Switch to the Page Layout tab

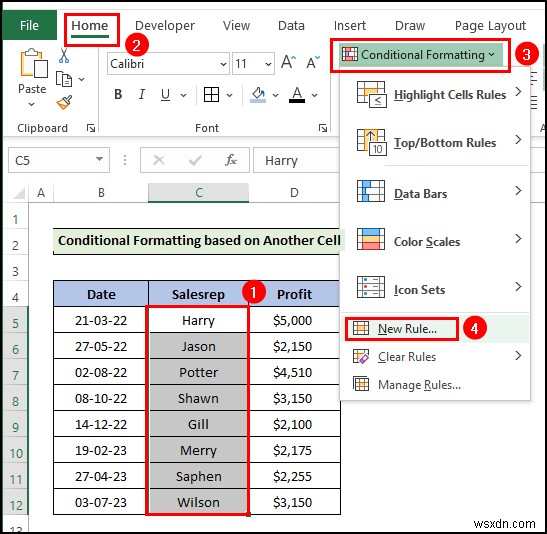[x=490, y=26]
